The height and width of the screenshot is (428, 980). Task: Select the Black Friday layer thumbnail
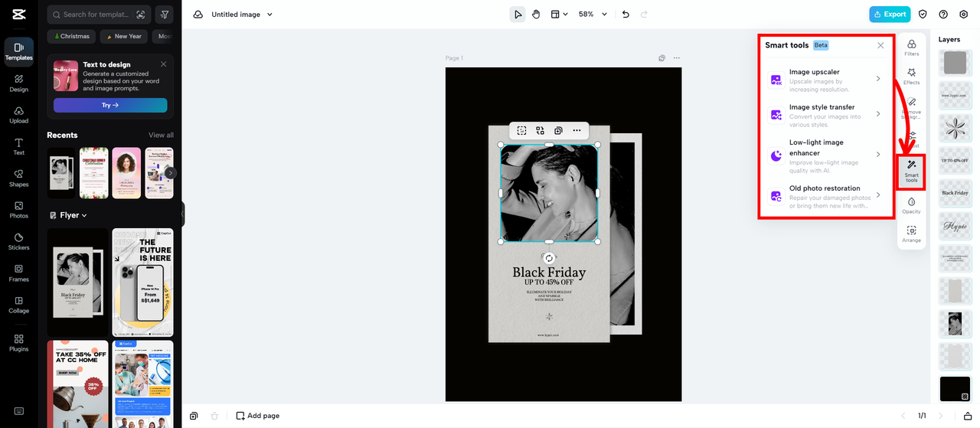[955, 193]
